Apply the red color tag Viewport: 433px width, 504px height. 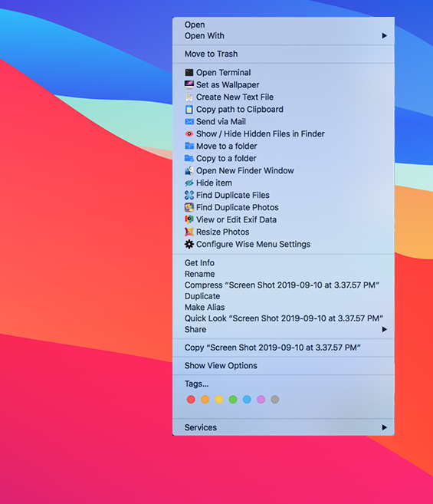coord(191,399)
